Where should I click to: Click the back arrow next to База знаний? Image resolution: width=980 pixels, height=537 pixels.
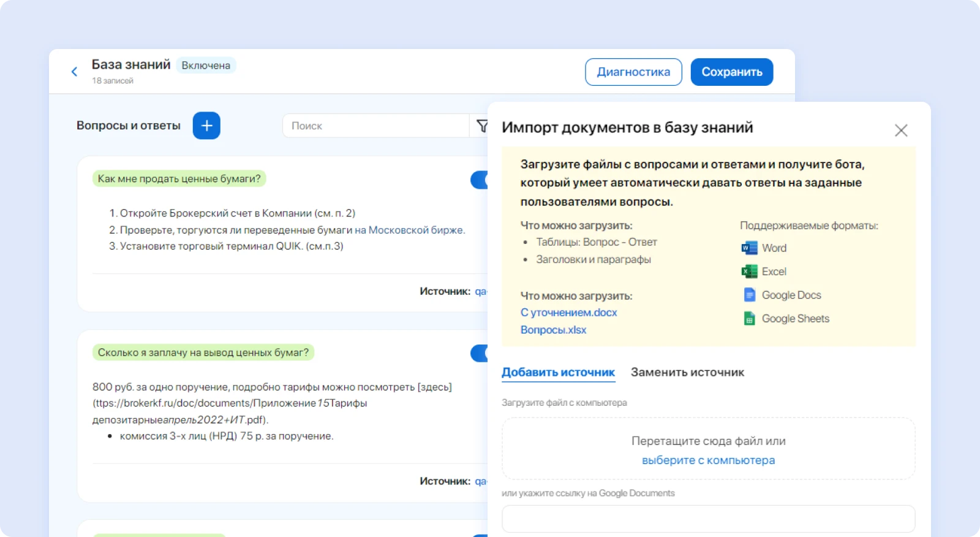tap(74, 72)
